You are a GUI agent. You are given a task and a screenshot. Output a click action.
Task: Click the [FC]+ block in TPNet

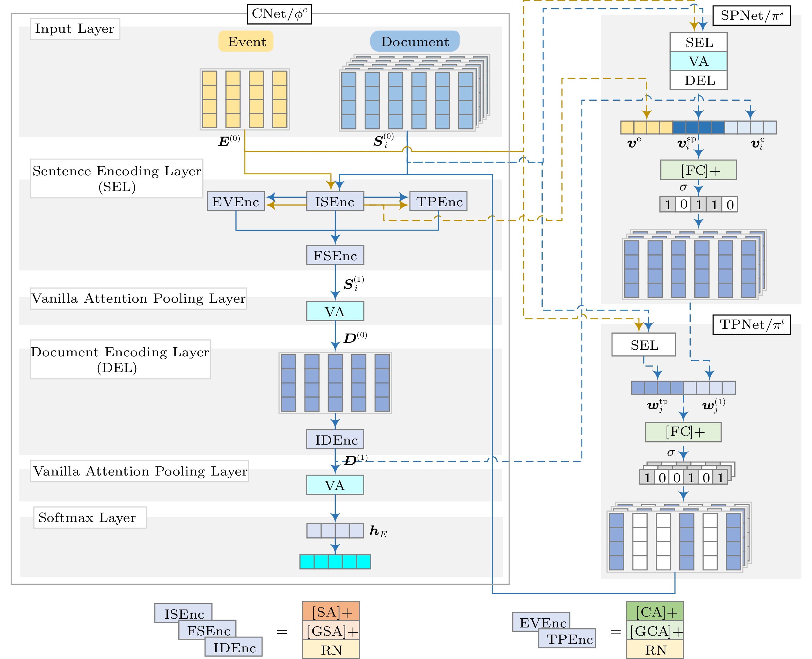point(683,432)
